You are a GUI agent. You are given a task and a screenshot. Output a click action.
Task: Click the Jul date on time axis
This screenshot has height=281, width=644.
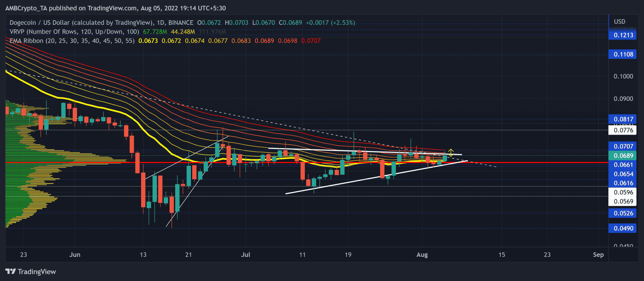246,255
